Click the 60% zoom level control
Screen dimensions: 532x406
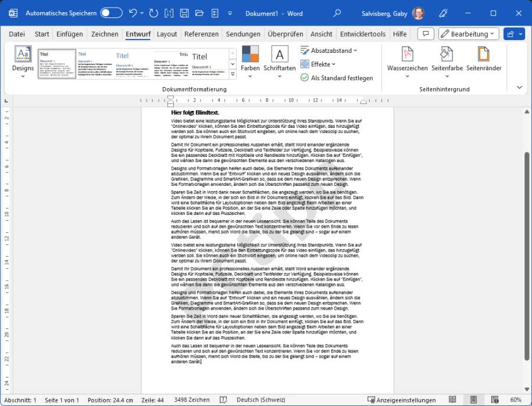coord(517,400)
